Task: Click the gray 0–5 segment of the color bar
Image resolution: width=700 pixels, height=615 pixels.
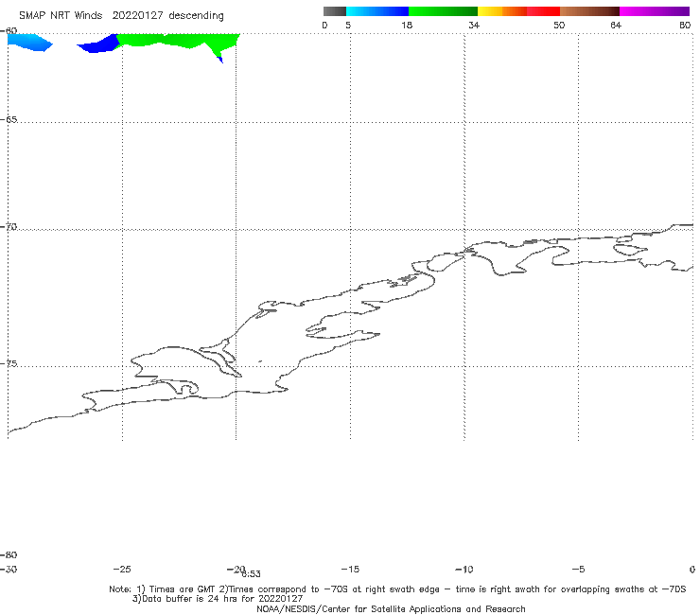Action: [335, 11]
